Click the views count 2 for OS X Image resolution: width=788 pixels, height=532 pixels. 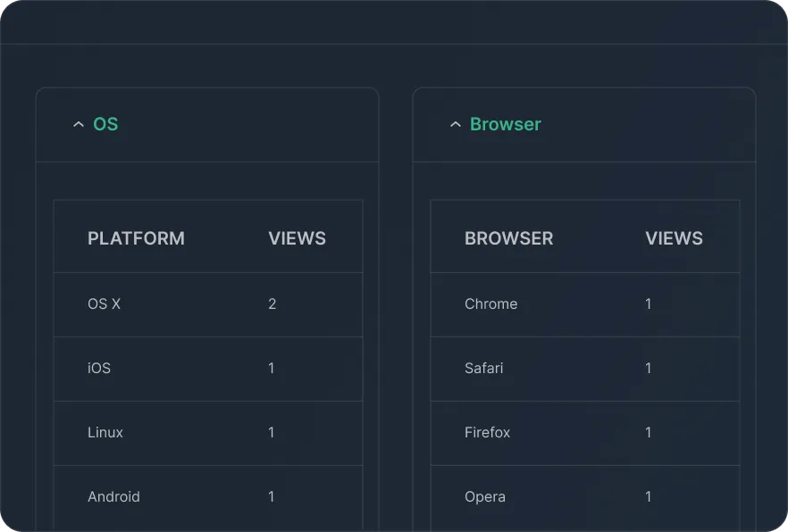[x=272, y=303]
